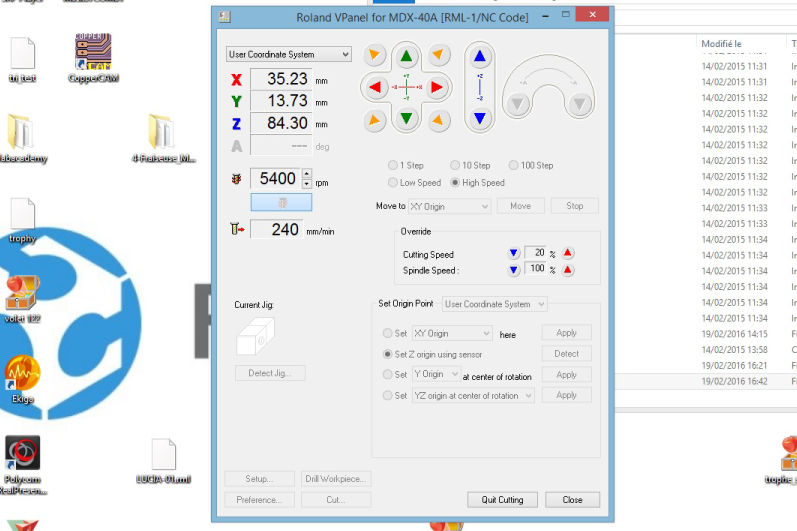Decrease Spindle Speed override with blue arrow

[513, 270]
